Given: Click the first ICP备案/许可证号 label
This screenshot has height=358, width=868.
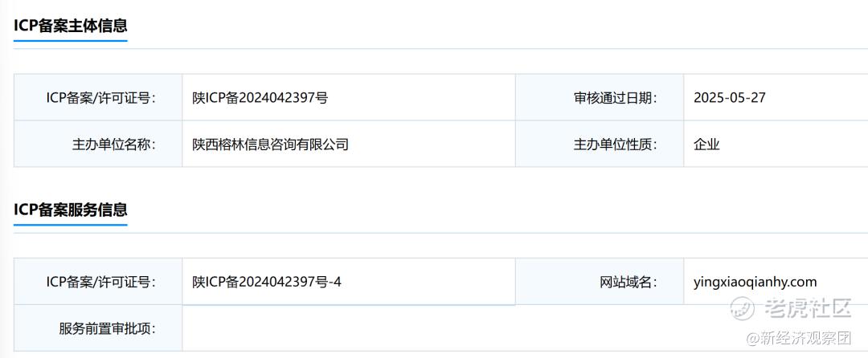Looking at the screenshot, I should (x=100, y=98).
